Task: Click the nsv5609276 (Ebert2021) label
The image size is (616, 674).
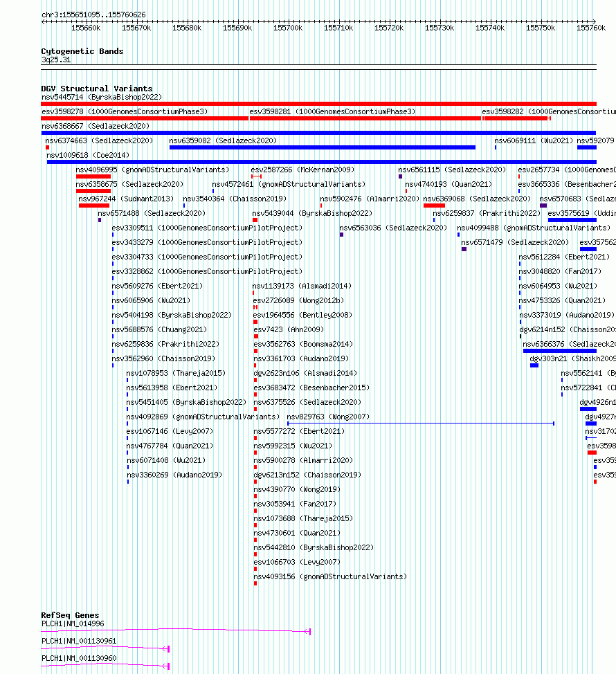Action: click(x=157, y=286)
